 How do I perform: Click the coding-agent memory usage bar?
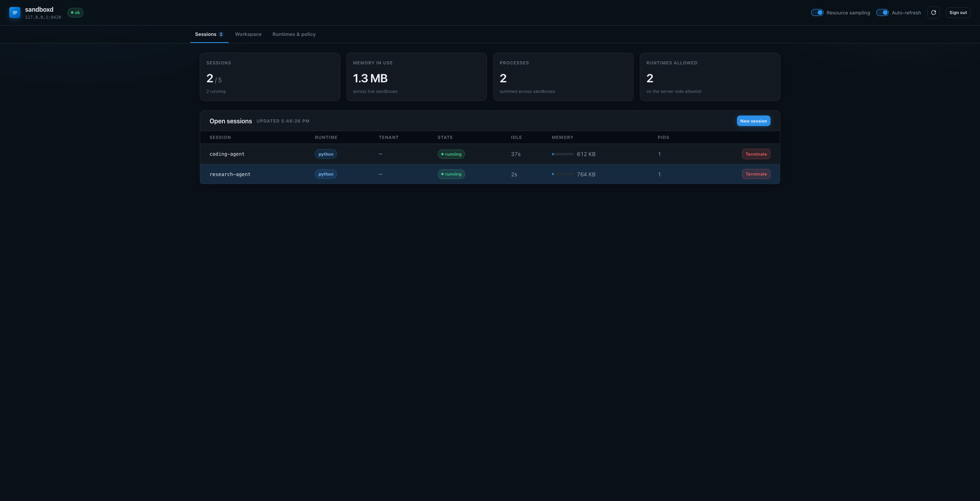coord(563,154)
